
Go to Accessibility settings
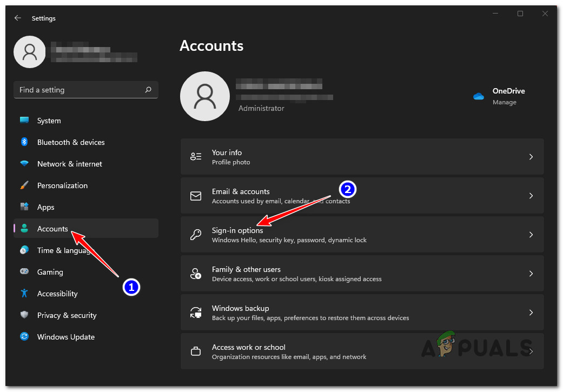tap(86, 293)
